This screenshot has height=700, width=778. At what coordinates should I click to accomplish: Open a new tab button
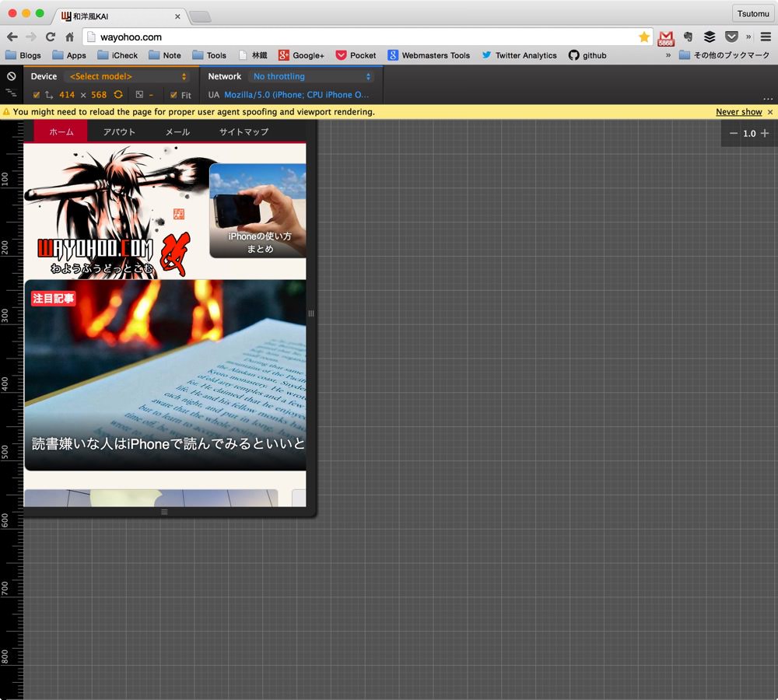(x=201, y=17)
